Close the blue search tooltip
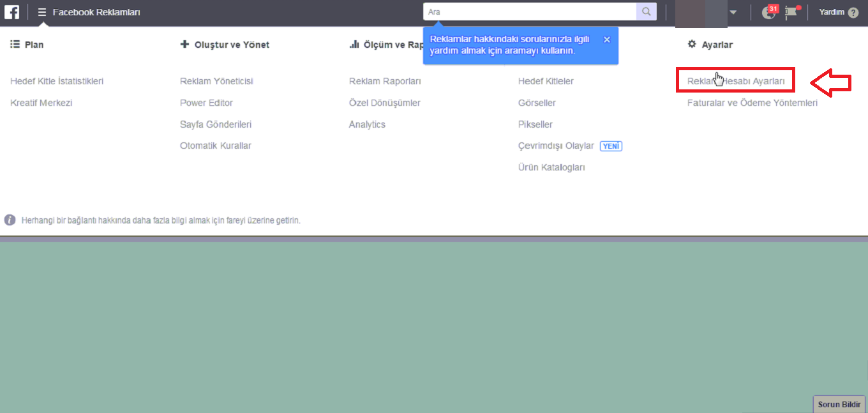Viewport: 868px width, 413px height. (606, 40)
